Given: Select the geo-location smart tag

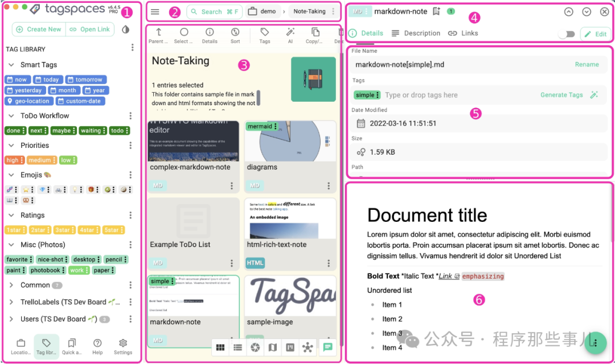Looking at the screenshot, I should tap(28, 101).
